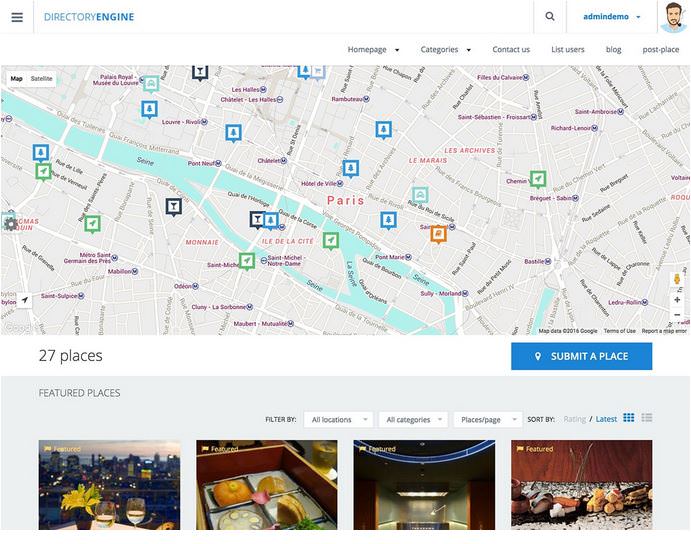Click the blue tree marker near Rambuteau
The height and width of the screenshot is (544, 691).
384,130
